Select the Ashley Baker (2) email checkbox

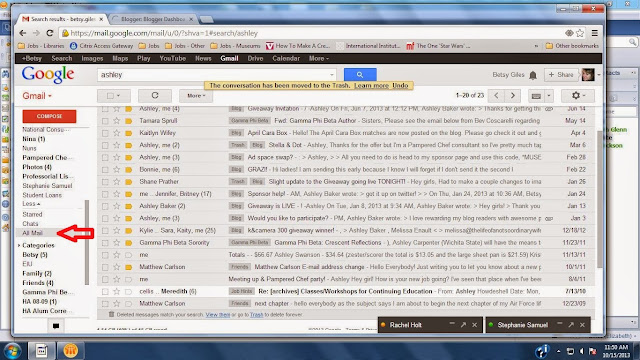pyautogui.click(x=105, y=206)
